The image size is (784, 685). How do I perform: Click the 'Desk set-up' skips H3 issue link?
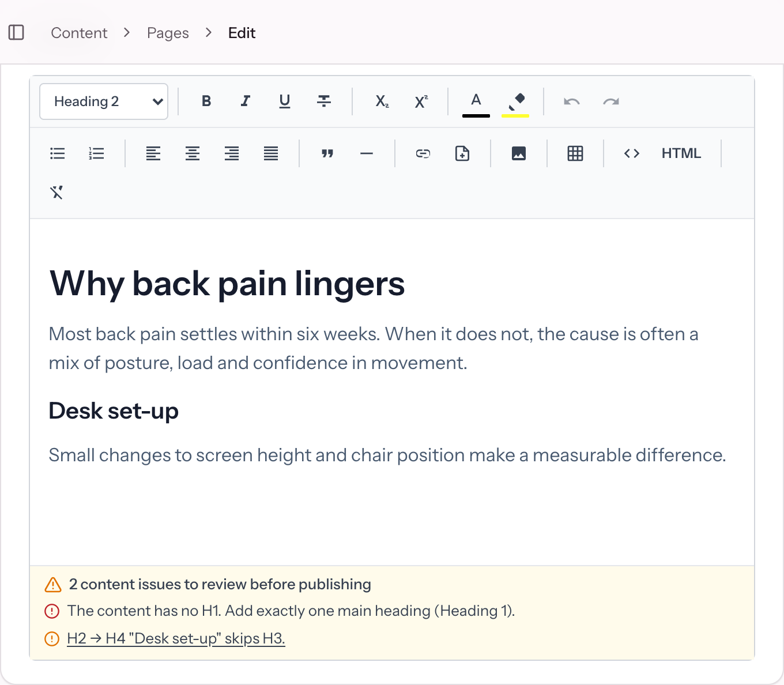[x=176, y=638]
